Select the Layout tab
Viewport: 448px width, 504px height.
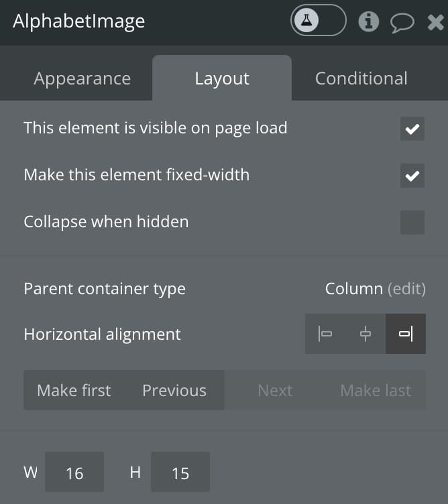click(222, 78)
